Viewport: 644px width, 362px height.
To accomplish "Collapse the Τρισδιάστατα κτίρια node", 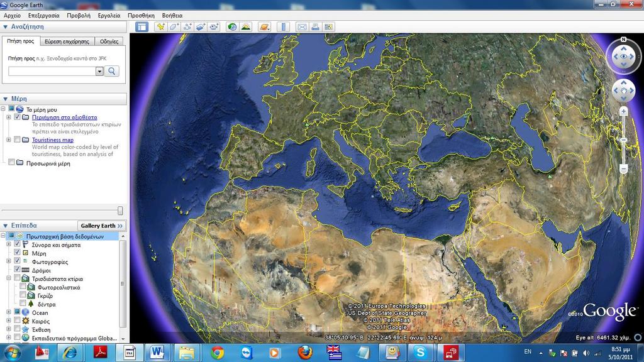I will pyautogui.click(x=8, y=278).
